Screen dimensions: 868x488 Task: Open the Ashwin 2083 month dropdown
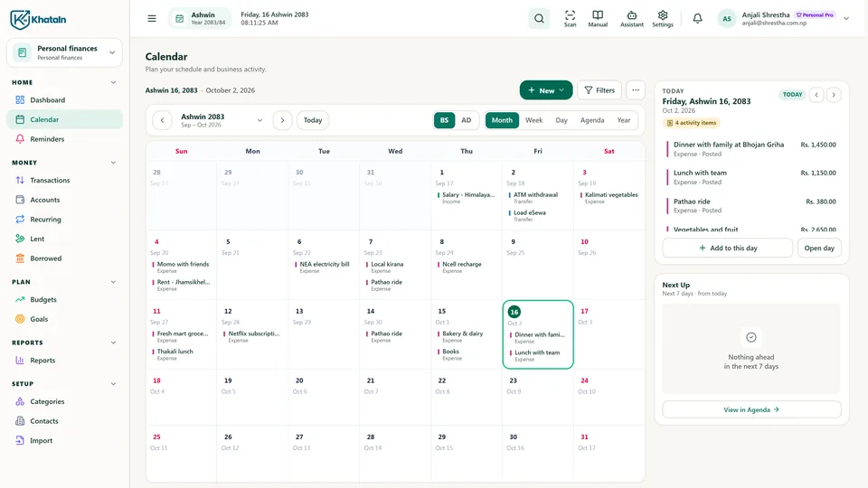pos(222,120)
